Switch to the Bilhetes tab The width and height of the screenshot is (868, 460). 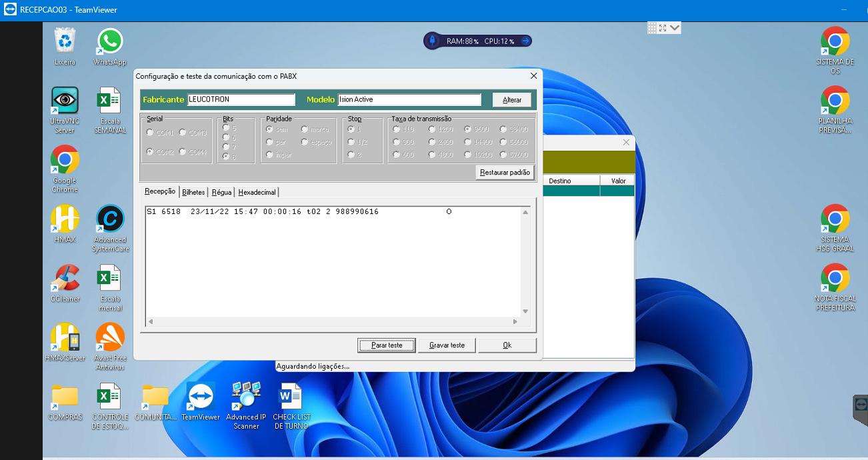point(193,192)
